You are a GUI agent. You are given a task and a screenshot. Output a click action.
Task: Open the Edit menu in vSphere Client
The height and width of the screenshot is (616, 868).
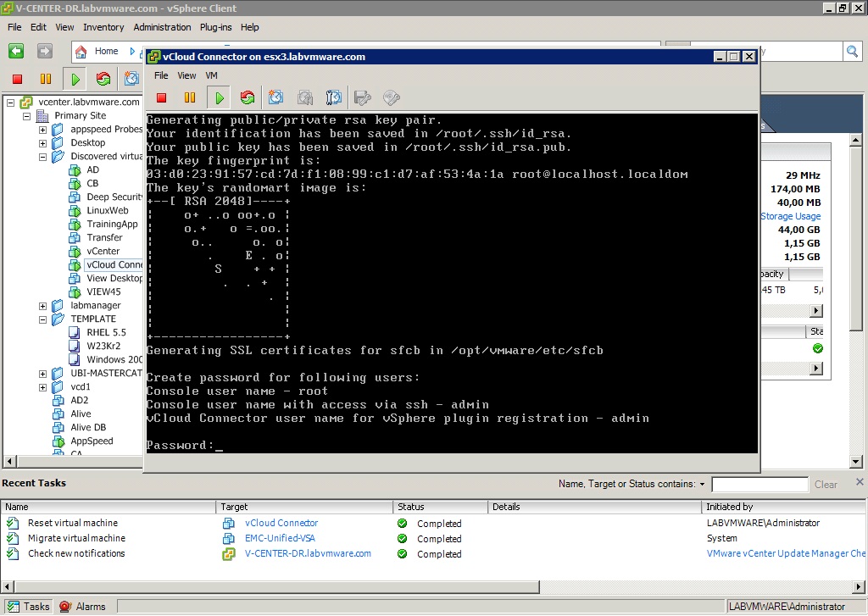tap(38, 27)
